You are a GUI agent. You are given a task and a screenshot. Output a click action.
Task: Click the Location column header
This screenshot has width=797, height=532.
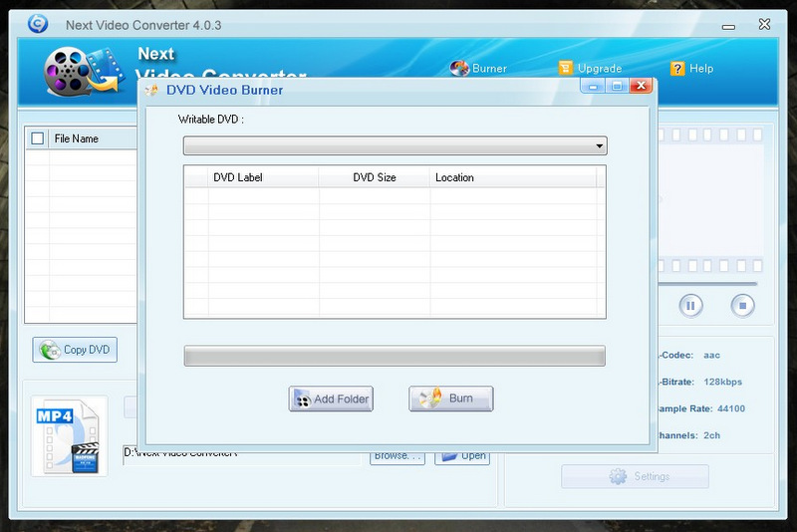tap(513, 177)
